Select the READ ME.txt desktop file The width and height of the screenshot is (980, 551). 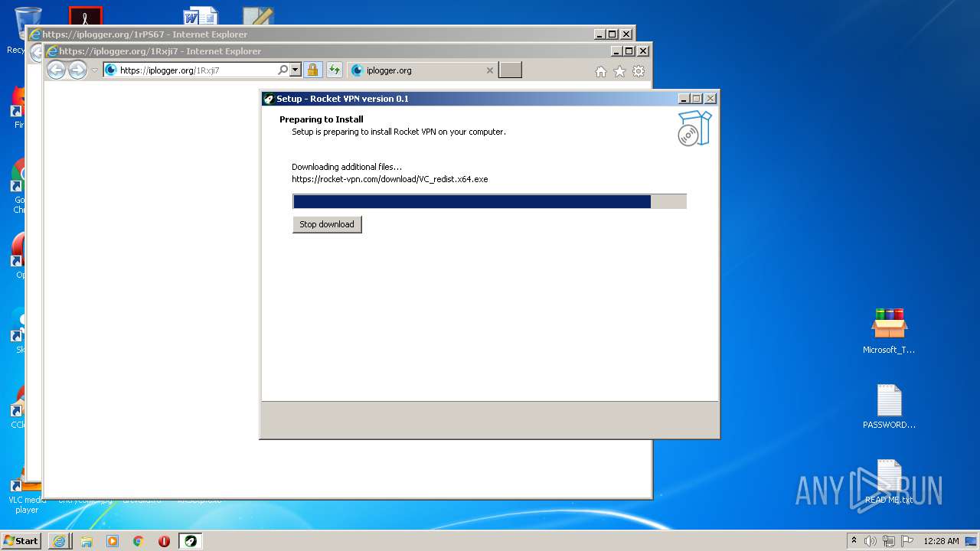click(x=889, y=482)
